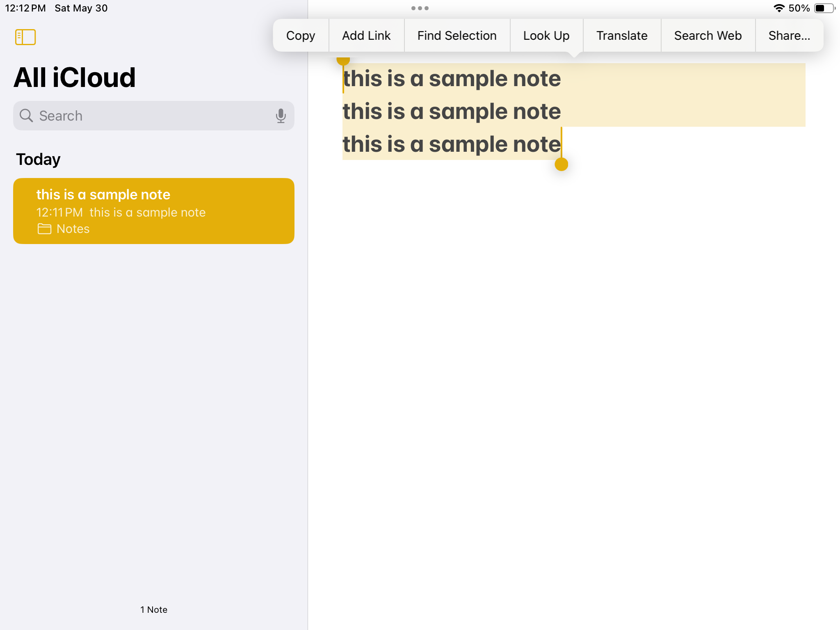
Task: Tap the 12:12 PM clock in status bar
Action: pyautogui.click(x=25, y=8)
